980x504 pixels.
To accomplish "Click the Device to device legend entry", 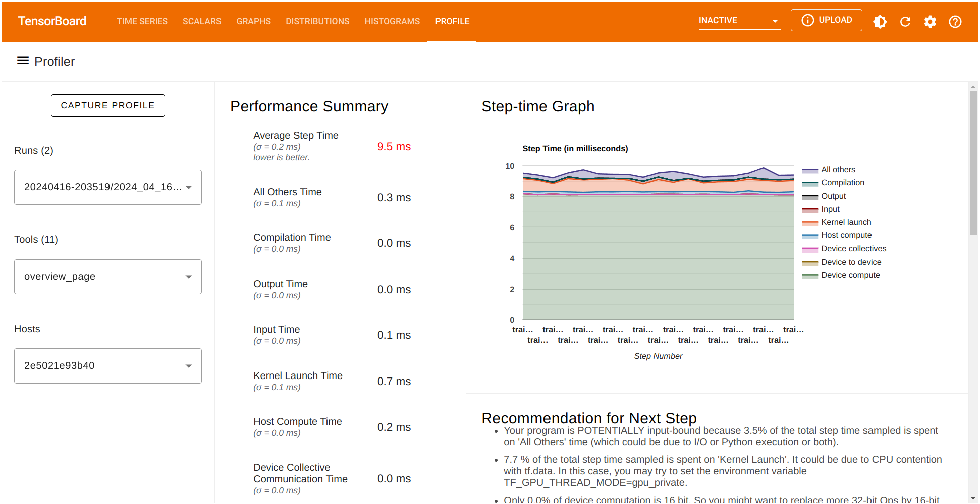I will (x=842, y=262).
